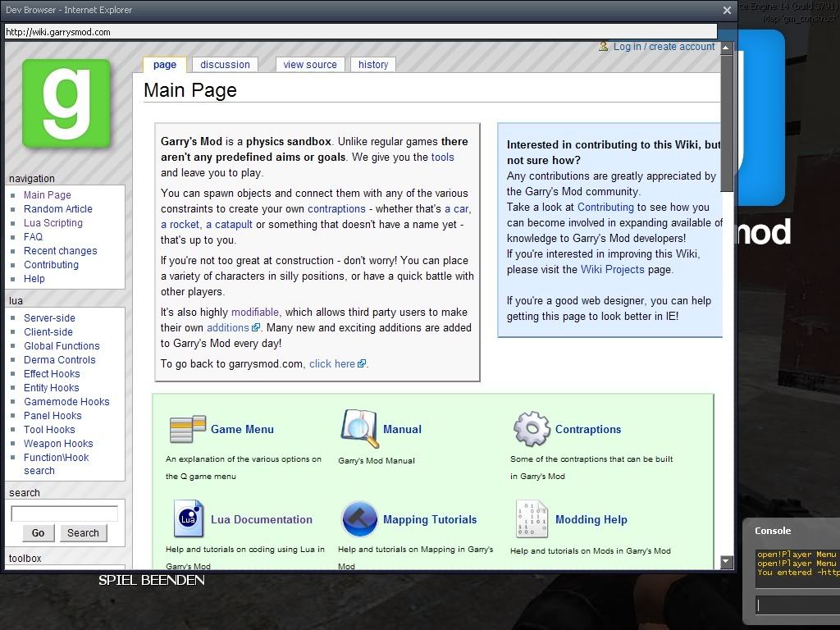
Task: Open the Game Menu stacked-panels icon
Action: point(188,428)
